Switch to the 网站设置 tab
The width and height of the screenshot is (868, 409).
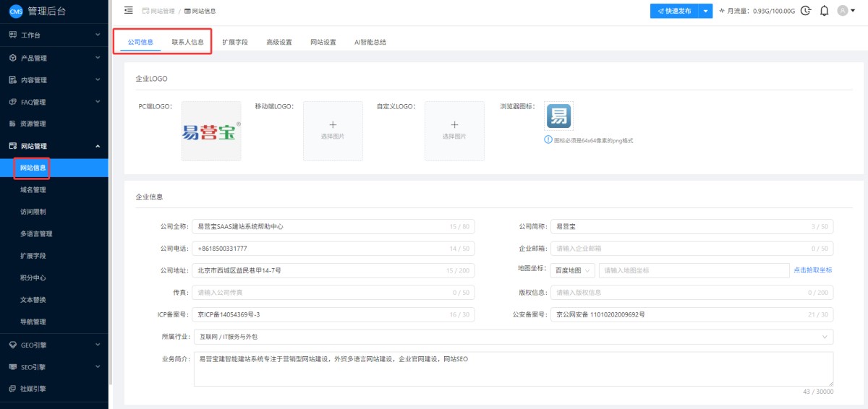click(323, 42)
